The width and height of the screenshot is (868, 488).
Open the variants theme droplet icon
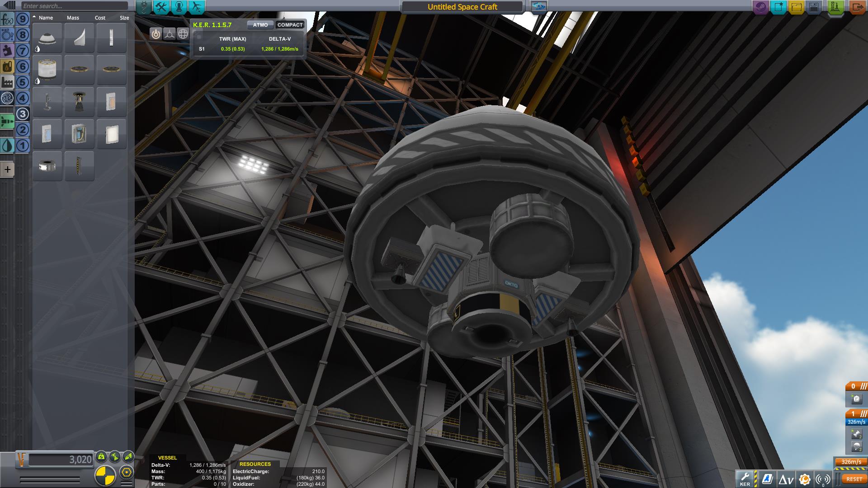[x=7, y=145]
